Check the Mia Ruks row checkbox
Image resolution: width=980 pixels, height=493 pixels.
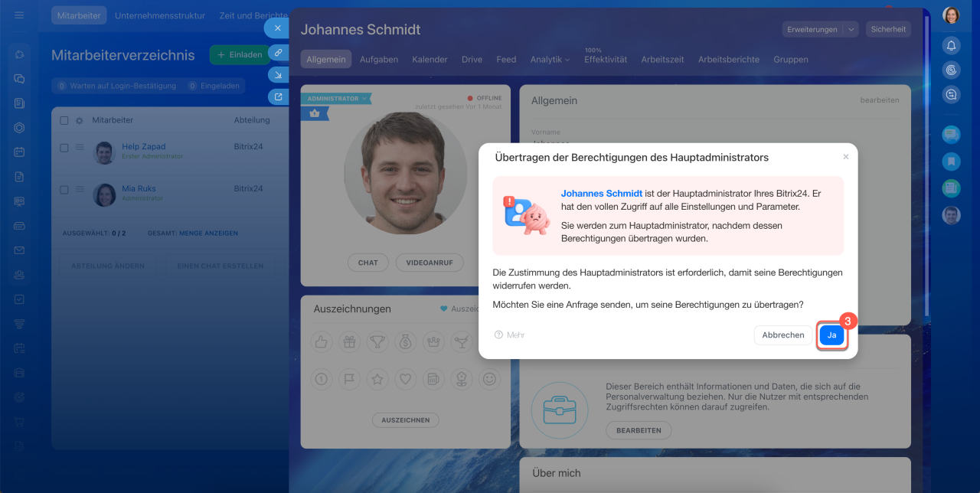click(64, 190)
